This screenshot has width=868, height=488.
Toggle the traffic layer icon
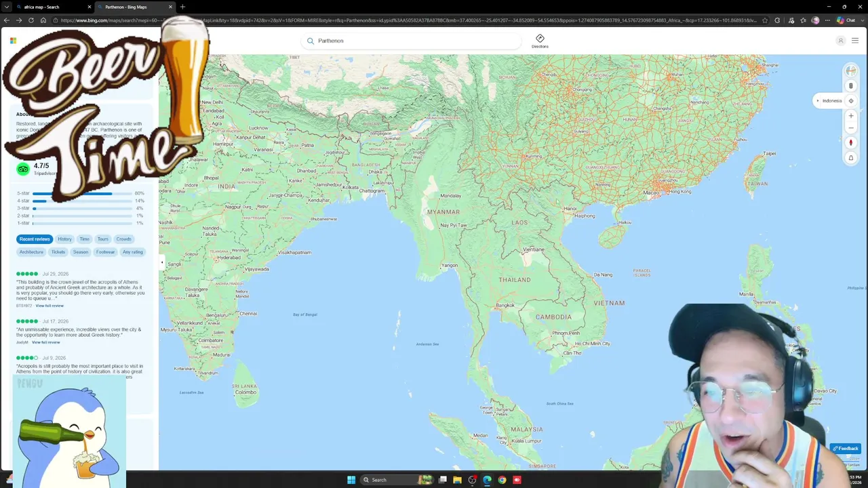(x=851, y=86)
